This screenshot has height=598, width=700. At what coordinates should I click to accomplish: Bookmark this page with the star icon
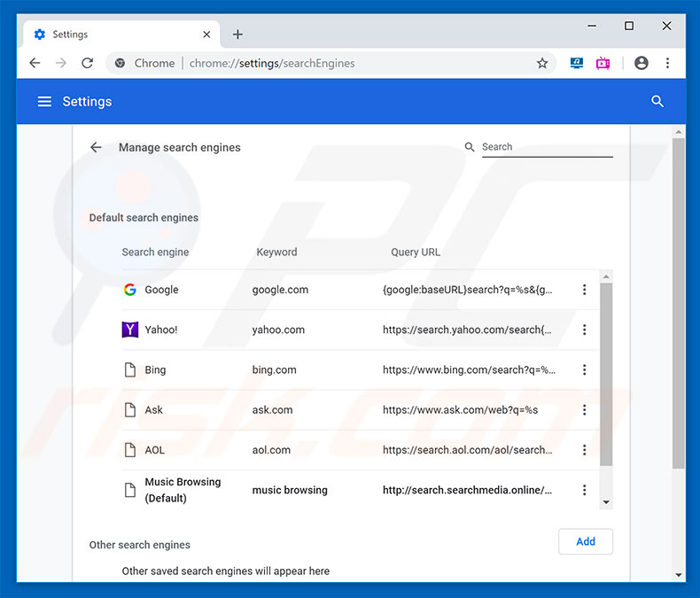pos(542,63)
